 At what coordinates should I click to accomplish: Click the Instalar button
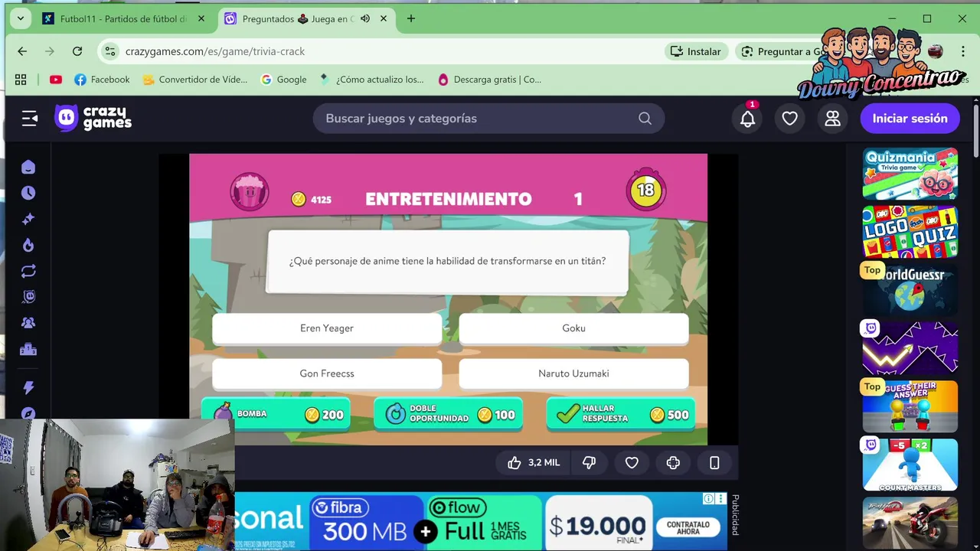point(695,51)
